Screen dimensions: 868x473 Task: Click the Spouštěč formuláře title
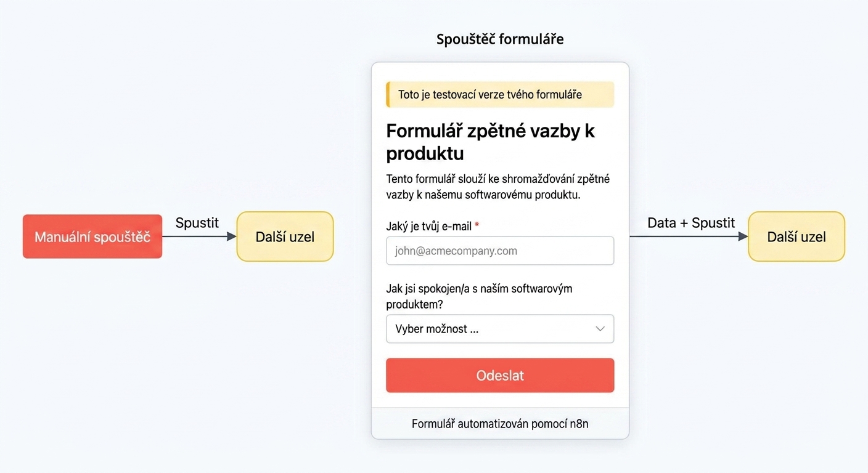[500, 39]
